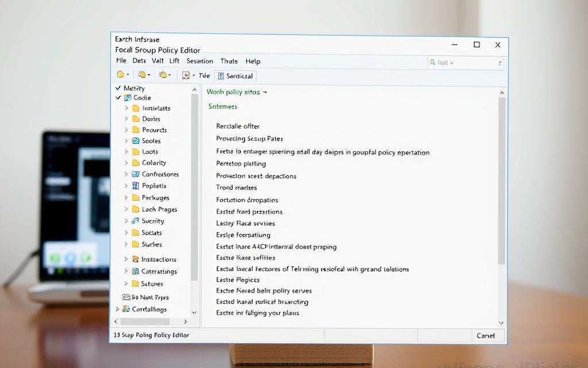Click the Sucnity key icon
Screen dimensions: 588x368
pos(136,221)
